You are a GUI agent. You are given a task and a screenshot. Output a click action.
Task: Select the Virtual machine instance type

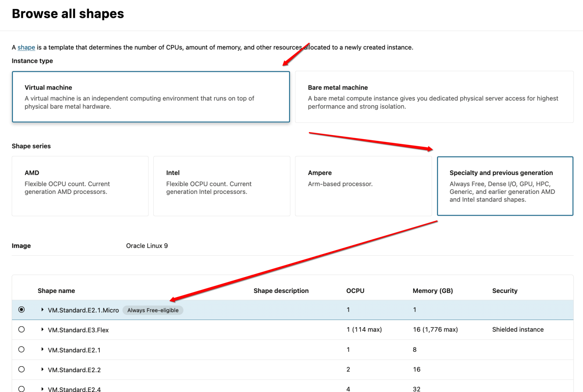151,97
